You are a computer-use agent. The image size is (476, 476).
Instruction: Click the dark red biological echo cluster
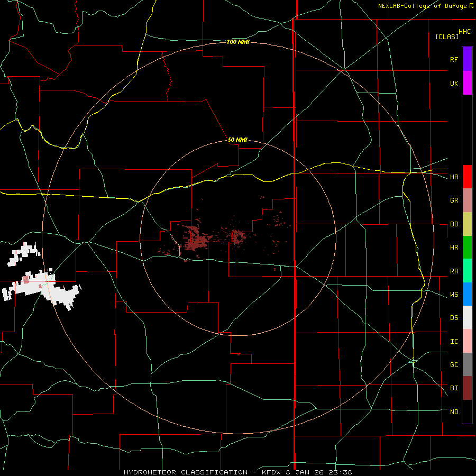tap(196, 240)
